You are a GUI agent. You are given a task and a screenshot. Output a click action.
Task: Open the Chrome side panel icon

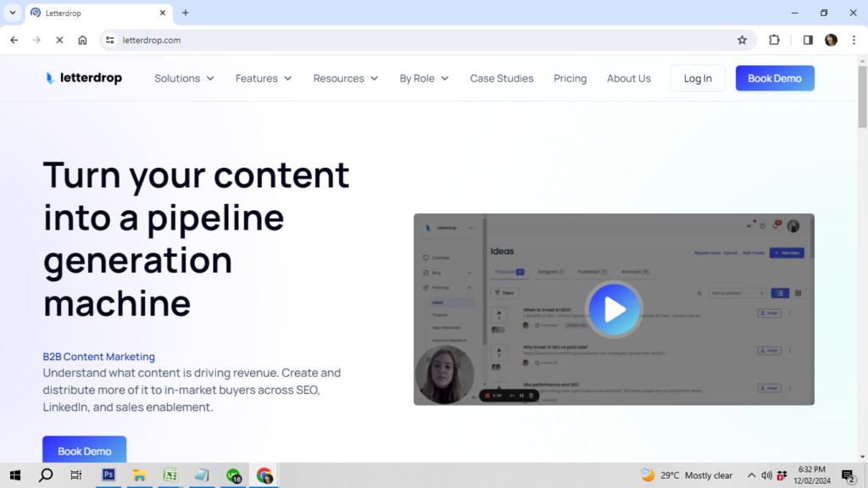pos(808,40)
